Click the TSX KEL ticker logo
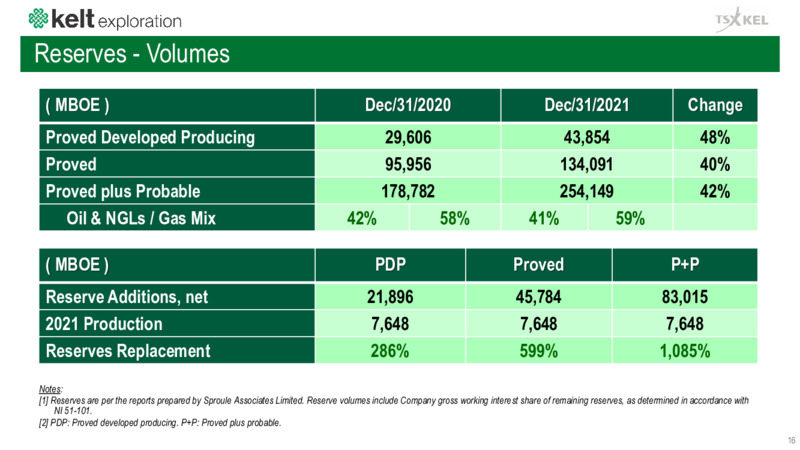Viewport: 800px width, 450px height. click(x=741, y=19)
